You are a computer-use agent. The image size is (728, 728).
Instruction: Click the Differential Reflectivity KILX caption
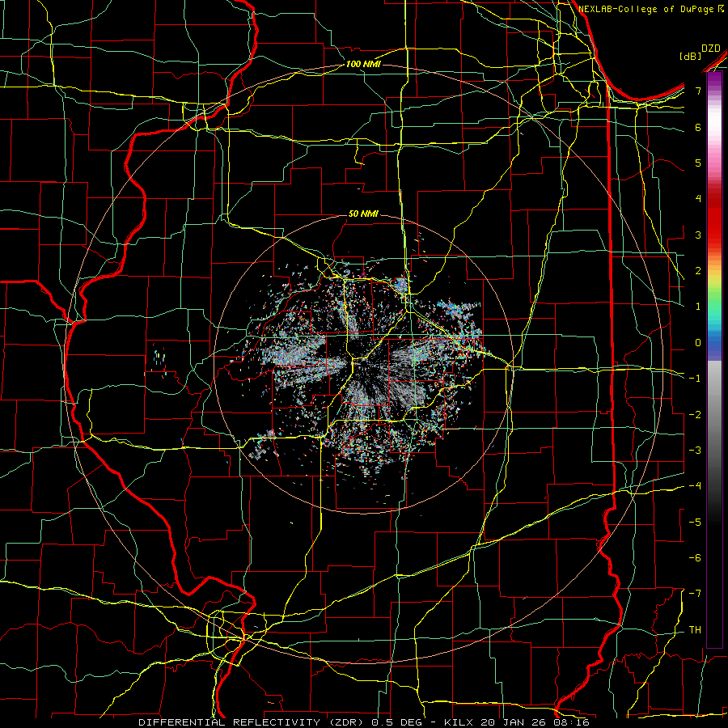click(364, 722)
